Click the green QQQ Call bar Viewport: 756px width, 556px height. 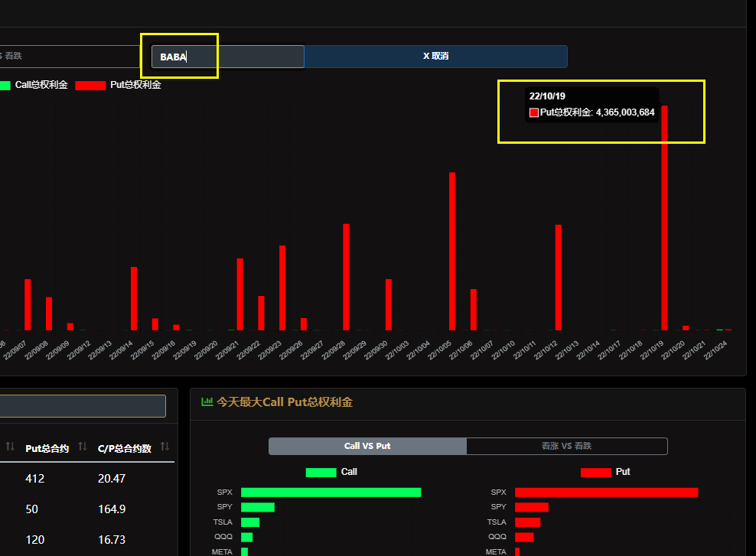(247, 537)
